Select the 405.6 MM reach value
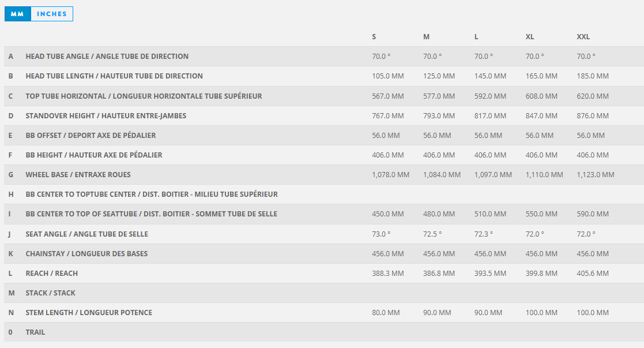 point(593,273)
